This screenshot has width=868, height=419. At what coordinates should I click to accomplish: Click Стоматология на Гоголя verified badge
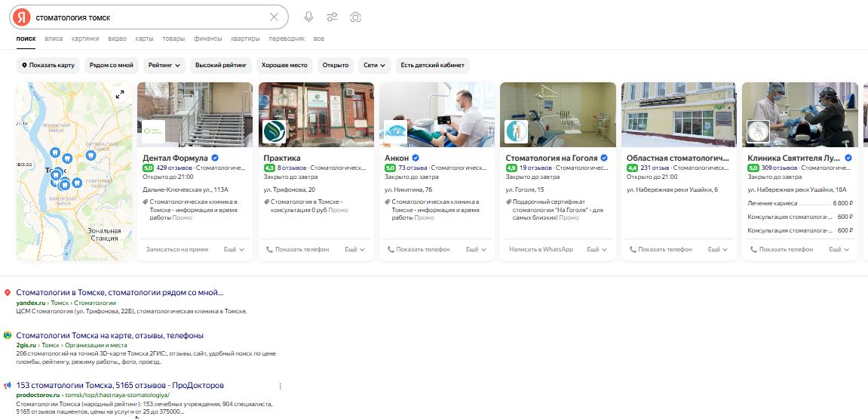pyautogui.click(x=605, y=158)
